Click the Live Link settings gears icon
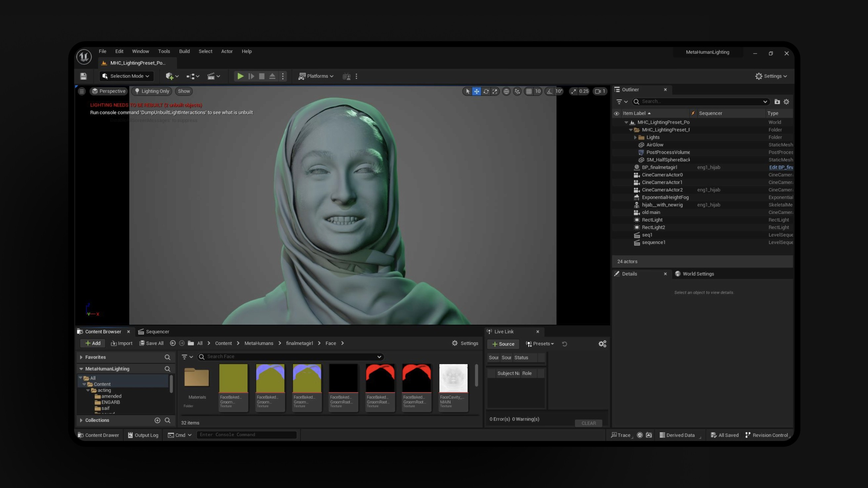This screenshot has width=868, height=488. [602, 344]
